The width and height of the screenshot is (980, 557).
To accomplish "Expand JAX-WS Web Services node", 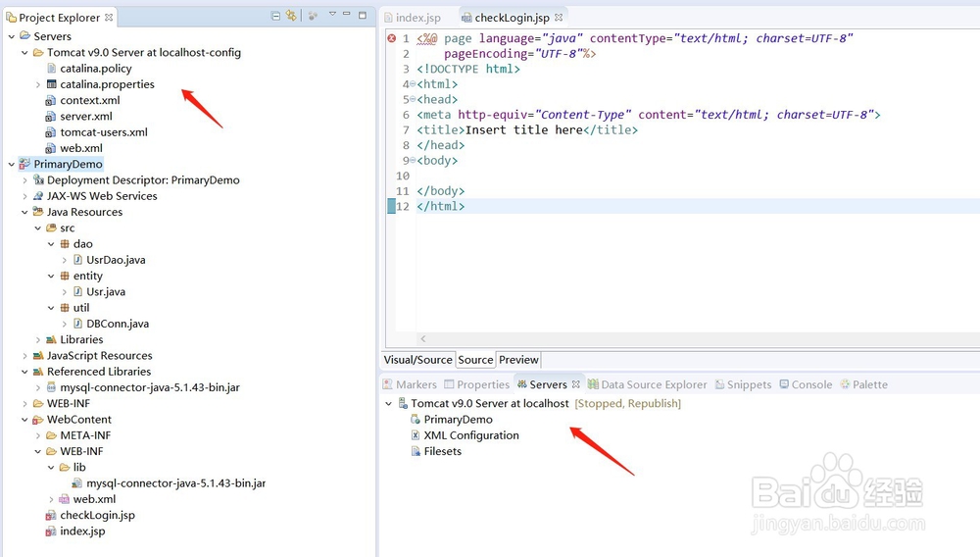I will [x=24, y=196].
